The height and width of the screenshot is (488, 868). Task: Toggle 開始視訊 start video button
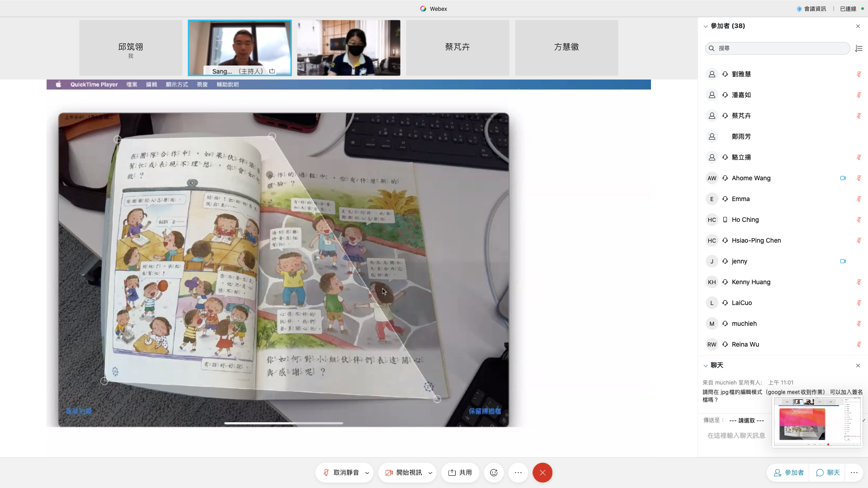[404, 473]
